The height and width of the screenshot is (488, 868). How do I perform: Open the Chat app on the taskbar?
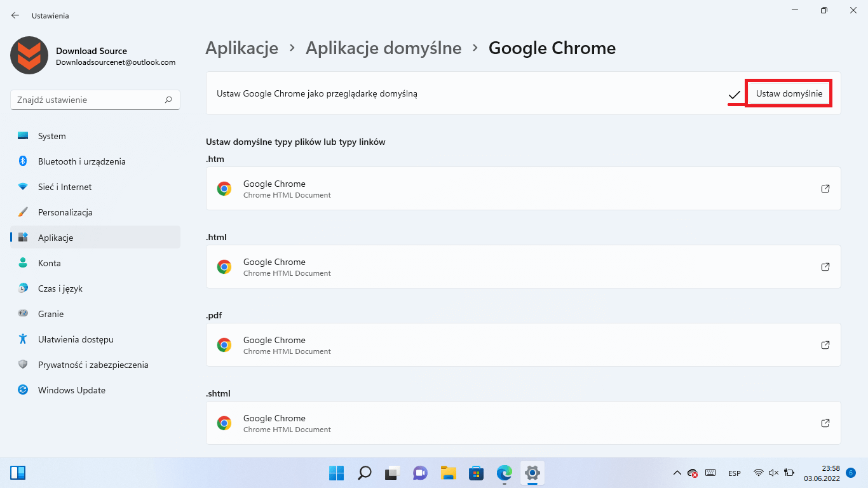pos(420,473)
